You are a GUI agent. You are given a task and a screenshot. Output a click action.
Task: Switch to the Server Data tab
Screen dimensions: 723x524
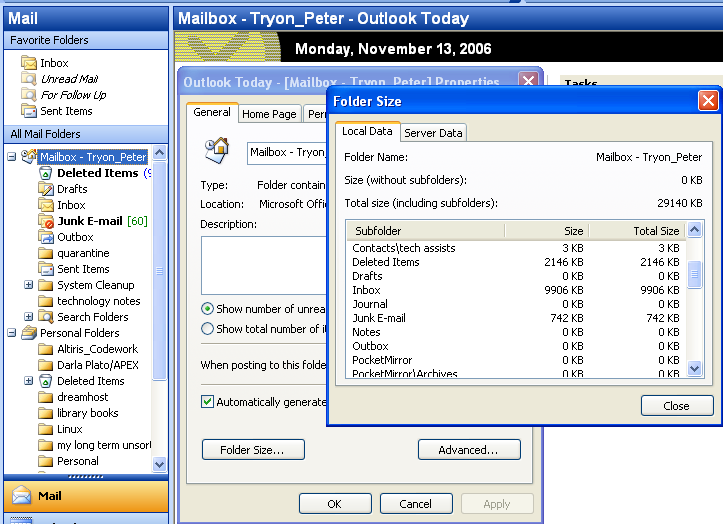432,133
